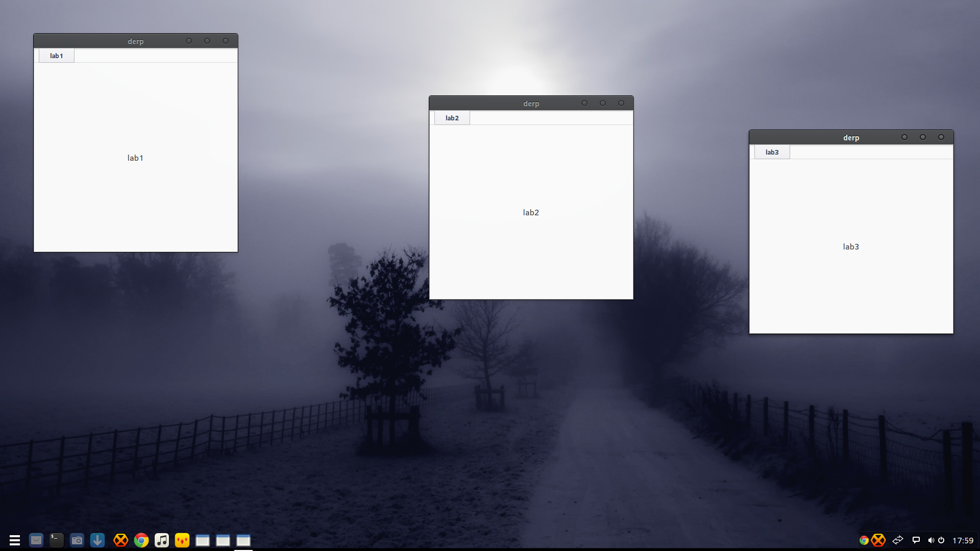Viewport: 980px width, 551px height.
Task: Click the leftmost title button of lab2 window
Action: [x=584, y=103]
